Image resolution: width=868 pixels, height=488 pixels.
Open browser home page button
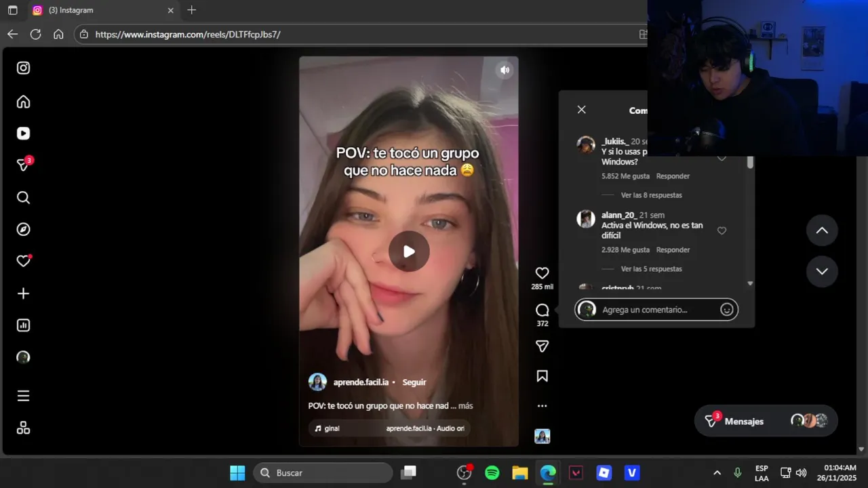coord(58,34)
